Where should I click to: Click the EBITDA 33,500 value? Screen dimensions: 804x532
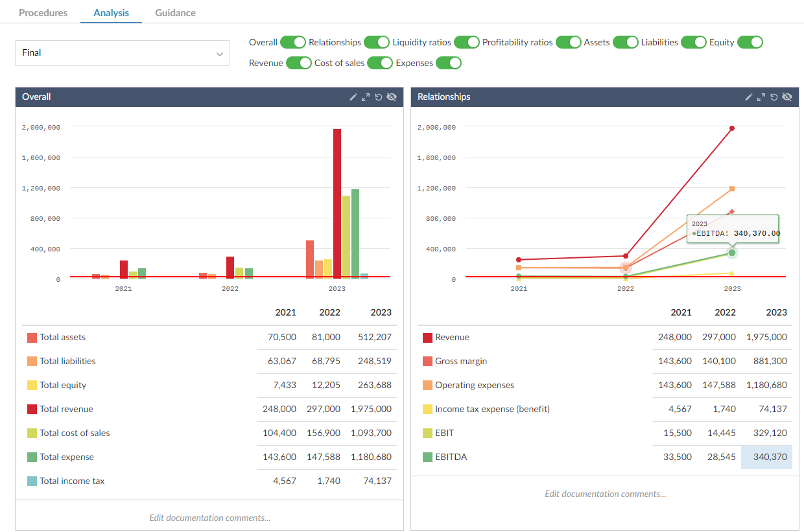pyautogui.click(x=678, y=457)
